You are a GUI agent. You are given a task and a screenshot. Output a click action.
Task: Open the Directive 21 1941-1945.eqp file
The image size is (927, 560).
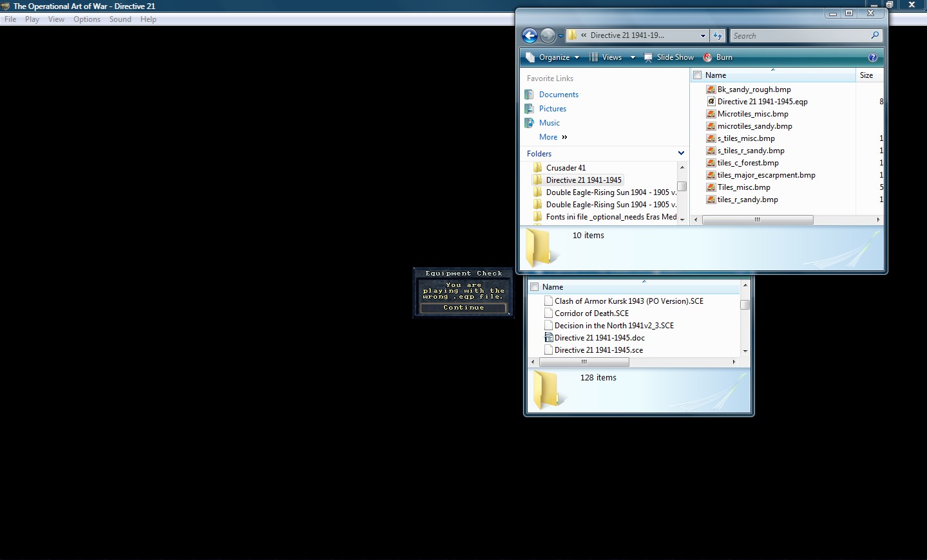[x=762, y=101]
